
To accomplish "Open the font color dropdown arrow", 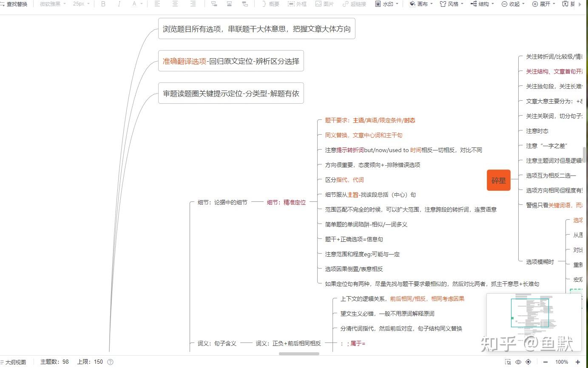I will click(x=141, y=4).
